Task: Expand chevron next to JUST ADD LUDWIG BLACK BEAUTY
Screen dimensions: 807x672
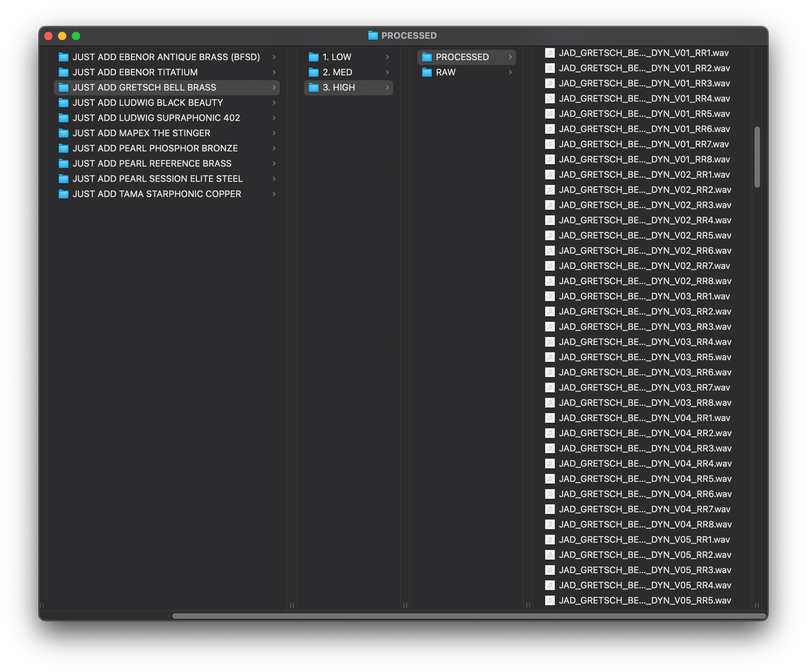Action: [274, 103]
